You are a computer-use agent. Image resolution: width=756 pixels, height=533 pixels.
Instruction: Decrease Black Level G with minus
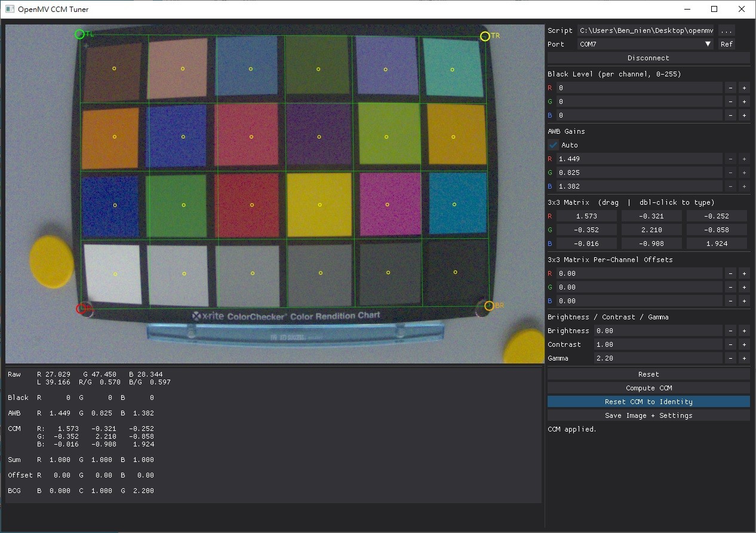coord(730,101)
